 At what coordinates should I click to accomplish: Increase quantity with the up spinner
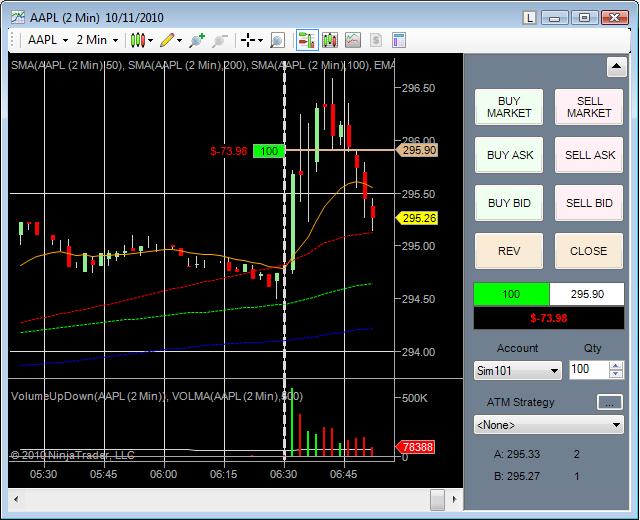point(616,365)
